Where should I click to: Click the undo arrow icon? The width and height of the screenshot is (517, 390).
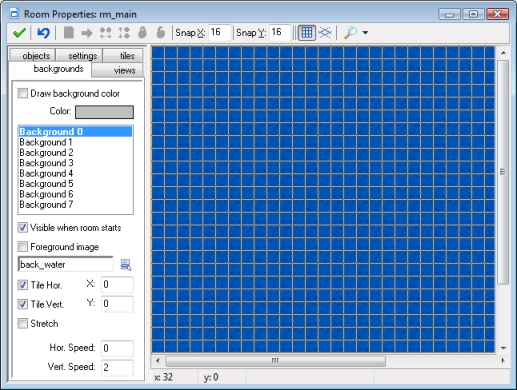43,33
